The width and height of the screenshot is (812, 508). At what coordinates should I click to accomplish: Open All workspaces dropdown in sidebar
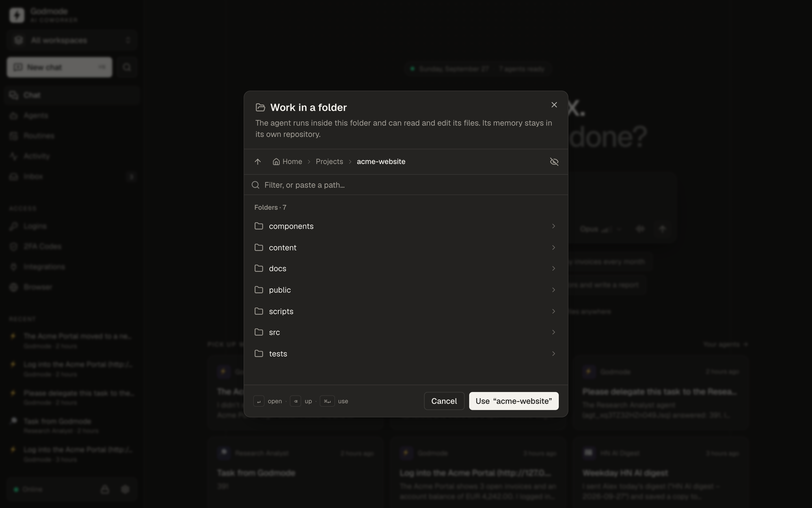[x=72, y=40]
